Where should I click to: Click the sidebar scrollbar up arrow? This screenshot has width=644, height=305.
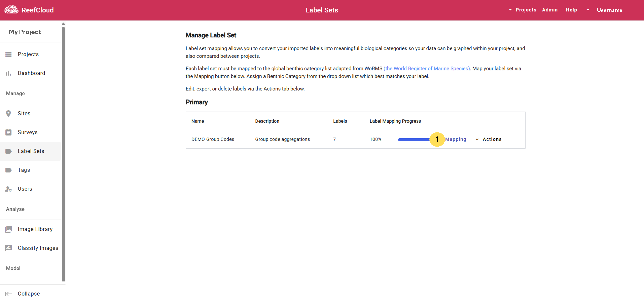[x=63, y=24]
